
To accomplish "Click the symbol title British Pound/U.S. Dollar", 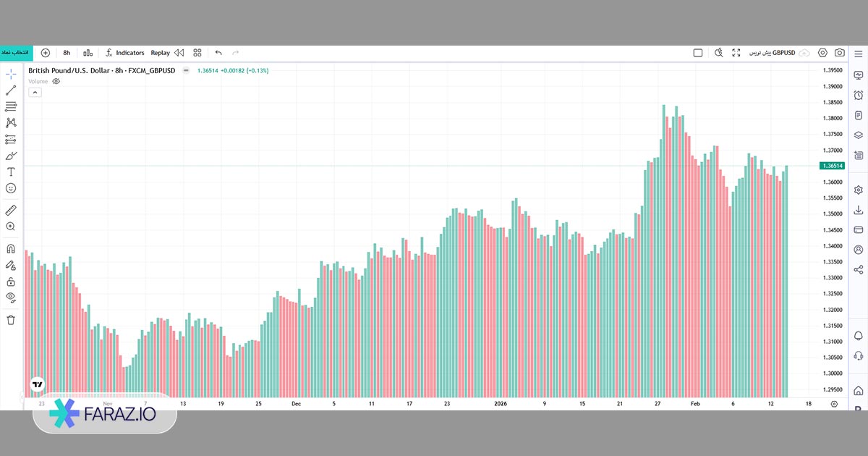I will (70, 70).
